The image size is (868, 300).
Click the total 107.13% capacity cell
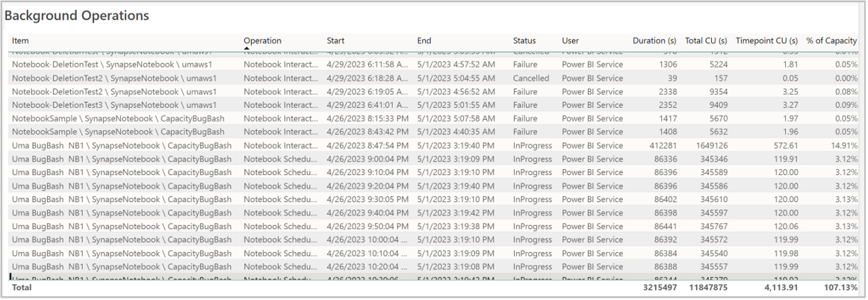tap(840, 288)
